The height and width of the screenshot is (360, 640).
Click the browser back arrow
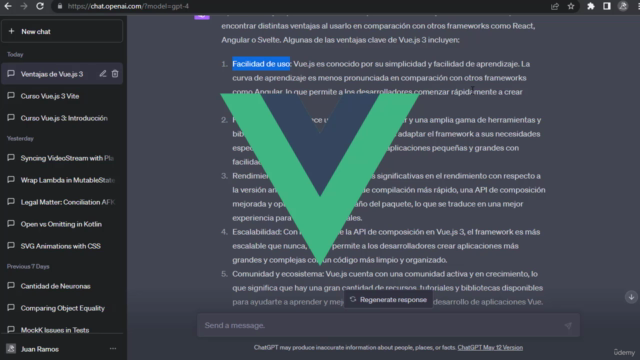click(x=8, y=6)
